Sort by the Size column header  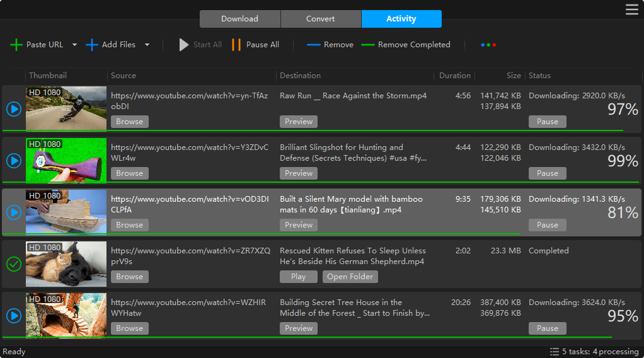click(514, 76)
